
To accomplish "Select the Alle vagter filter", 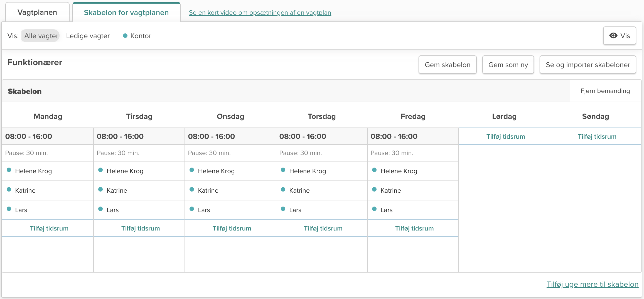I will 41,36.
